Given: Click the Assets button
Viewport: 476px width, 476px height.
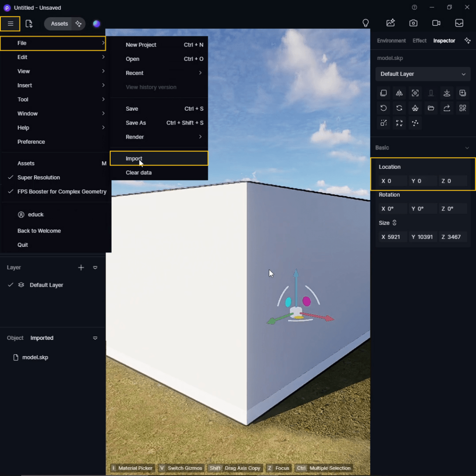Looking at the screenshot, I should (59, 24).
